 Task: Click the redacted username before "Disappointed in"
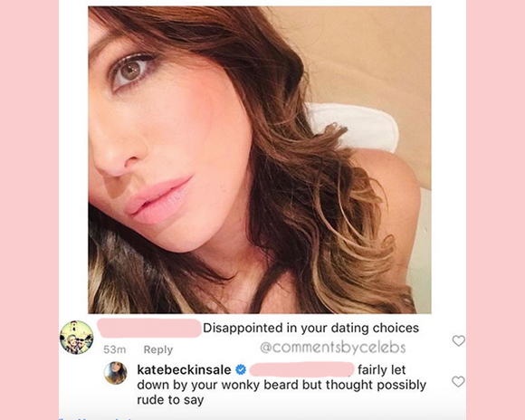pyautogui.click(x=149, y=328)
